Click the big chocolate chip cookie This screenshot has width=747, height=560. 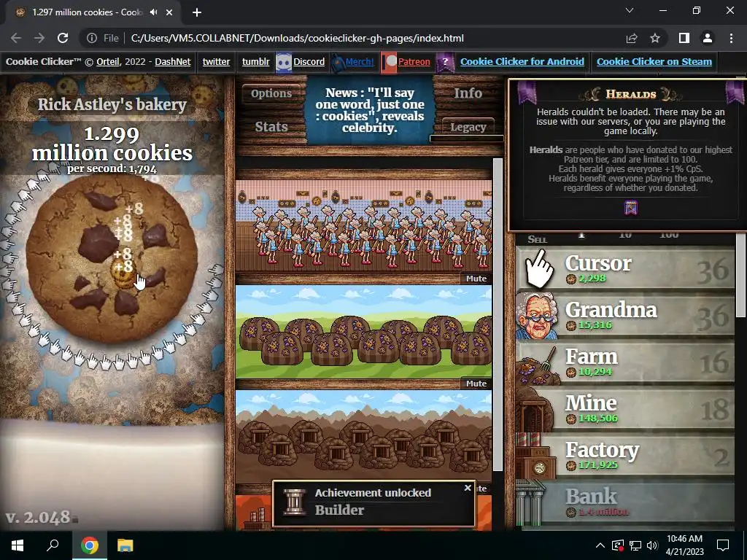[x=112, y=260]
